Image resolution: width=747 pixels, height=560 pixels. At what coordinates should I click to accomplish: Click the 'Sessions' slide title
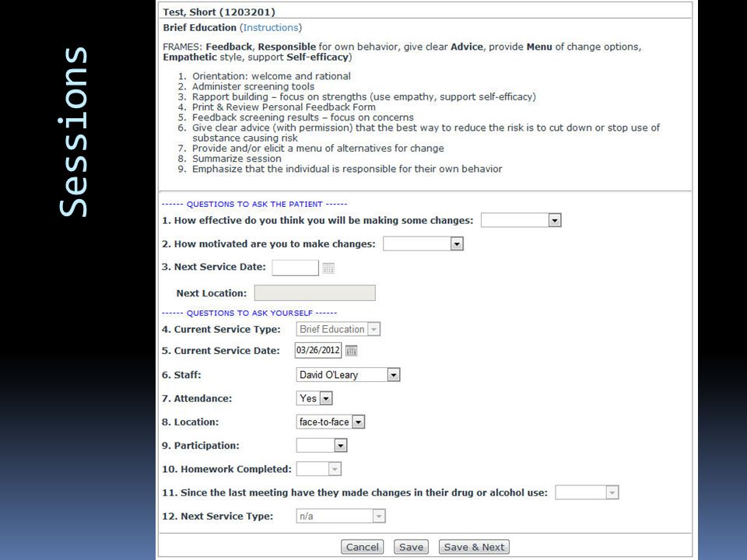pyautogui.click(x=73, y=132)
